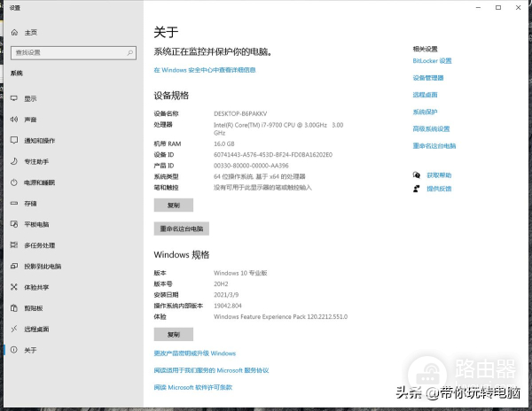532x411 pixels.
Task: Click the install date 2021/3/9
Action: point(226,295)
